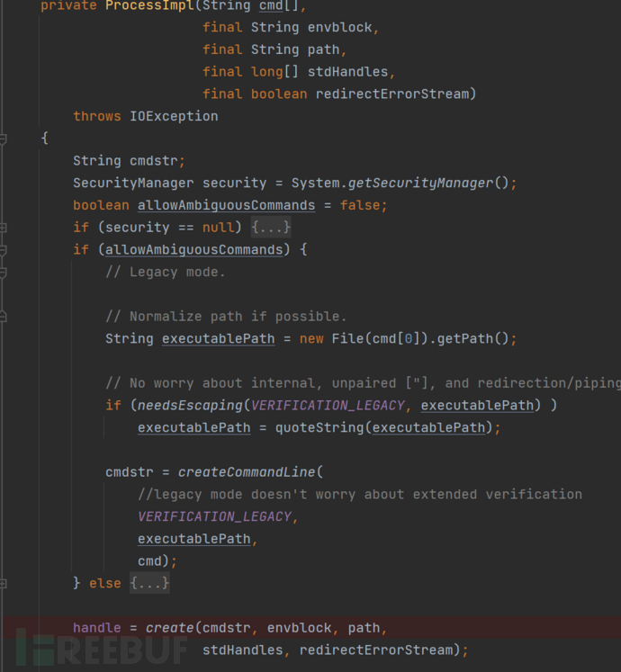Select the highlighted handle = create breakpoint line

pyautogui.click(x=270, y=628)
